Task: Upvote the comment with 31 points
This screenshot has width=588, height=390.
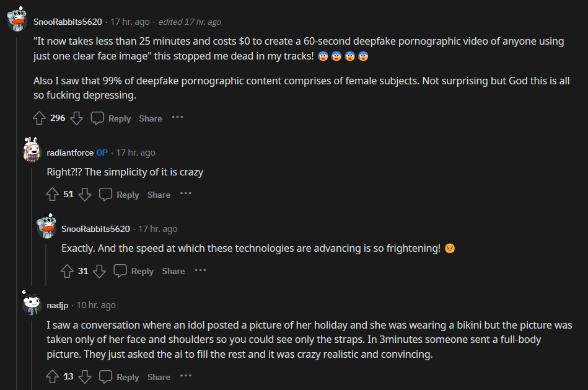Action: [67, 271]
